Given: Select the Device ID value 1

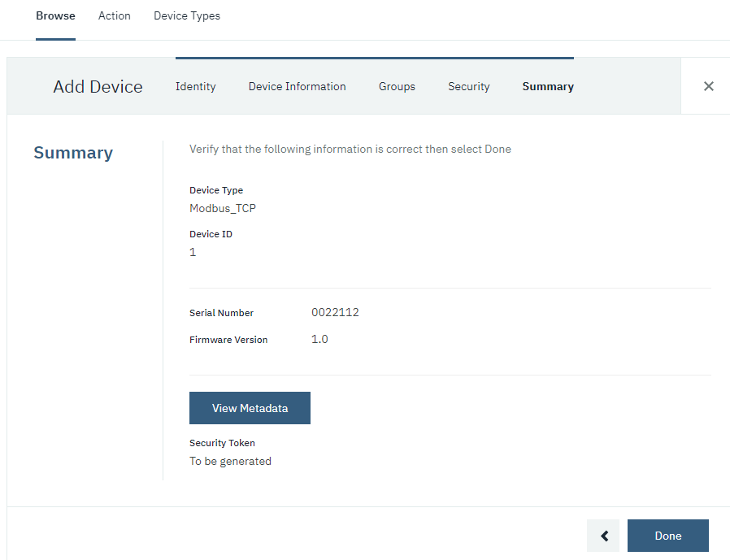Looking at the screenshot, I should [193, 252].
